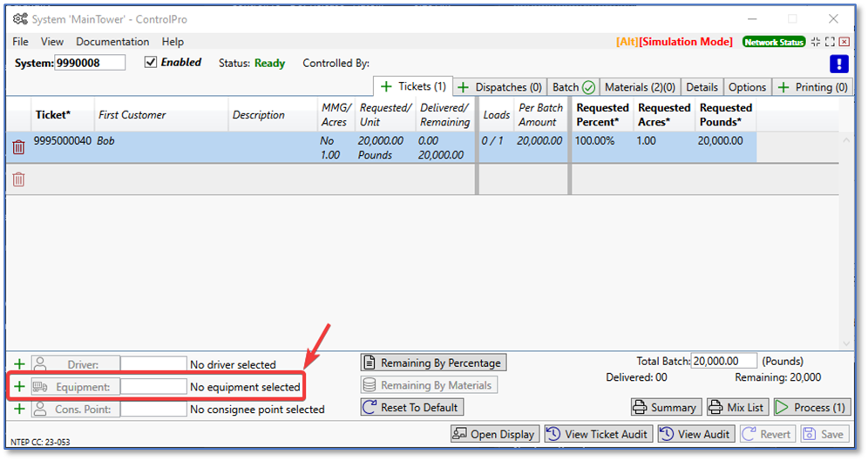Click the green plus beside Driver
This screenshot has height=461, width=868.
coord(19,363)
